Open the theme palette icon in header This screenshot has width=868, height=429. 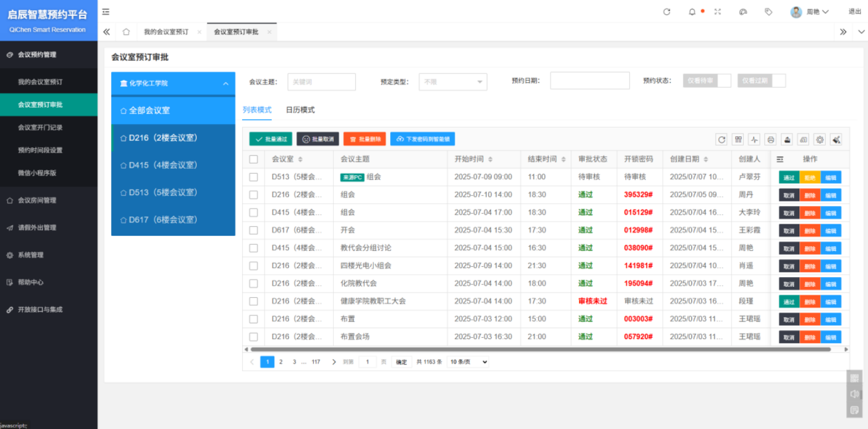[743, 12]
